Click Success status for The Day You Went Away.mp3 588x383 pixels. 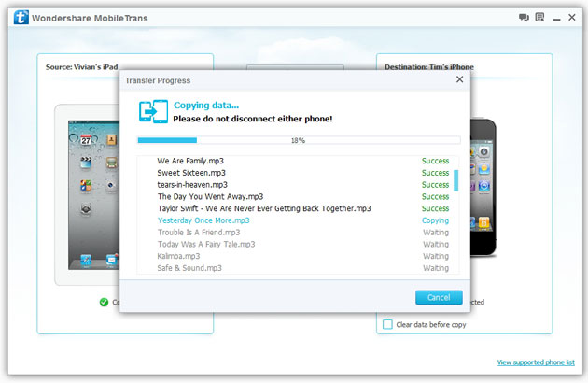435,196
